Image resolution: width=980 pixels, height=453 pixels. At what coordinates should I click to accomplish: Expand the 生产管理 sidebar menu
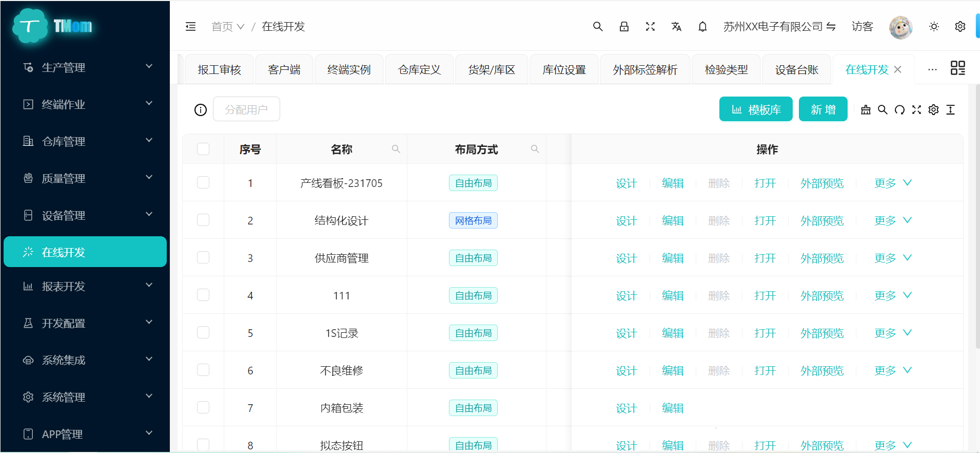[x=85, y=67]
